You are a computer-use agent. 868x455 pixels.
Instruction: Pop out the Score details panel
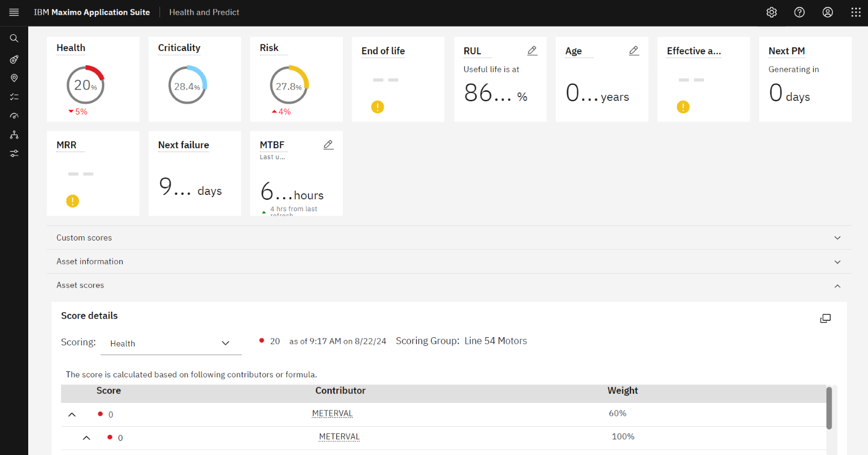[825, 318]
